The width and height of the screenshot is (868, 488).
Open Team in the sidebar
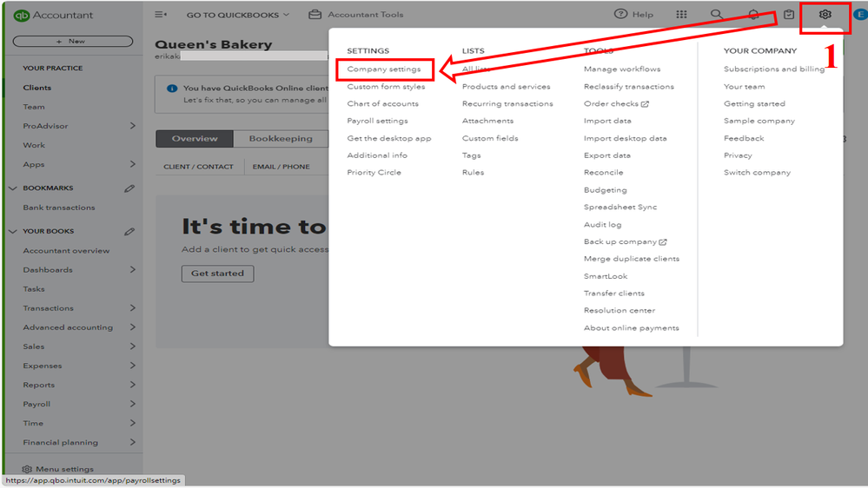pos(34,107)
